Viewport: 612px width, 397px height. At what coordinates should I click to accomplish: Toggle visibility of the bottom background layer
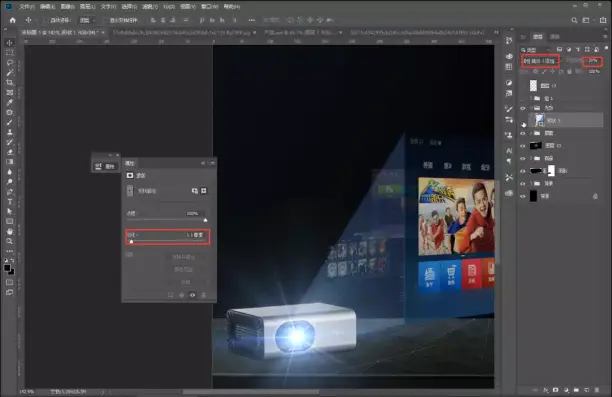(523, 196)
